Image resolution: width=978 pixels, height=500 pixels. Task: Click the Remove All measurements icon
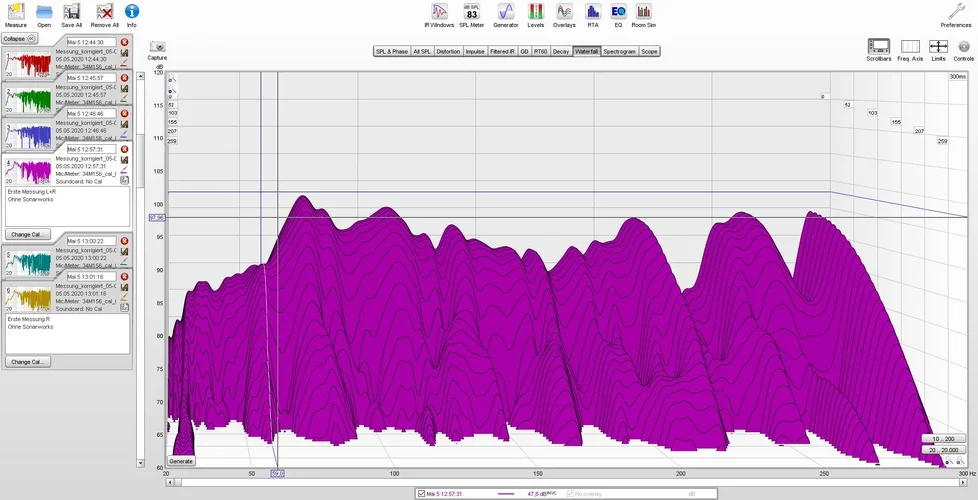pyautogui.click(x=105, y=11)
